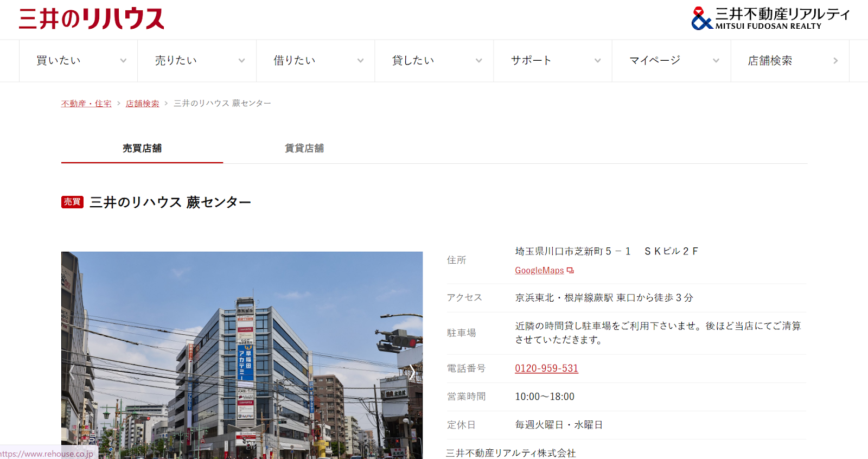Click 三井不動産リアルティ株式会社 text
Image resolution: width=868 pixels, height=459 pixels.
(x=511, y=453)
